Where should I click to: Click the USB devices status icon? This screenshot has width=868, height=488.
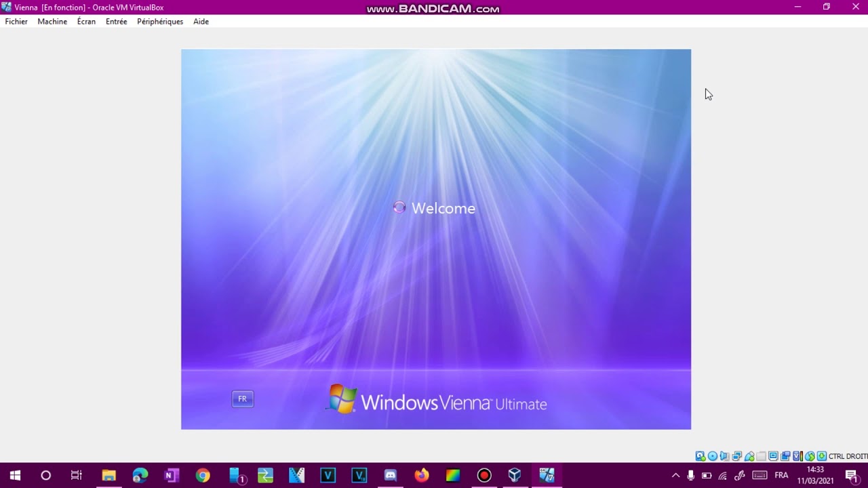749,456
